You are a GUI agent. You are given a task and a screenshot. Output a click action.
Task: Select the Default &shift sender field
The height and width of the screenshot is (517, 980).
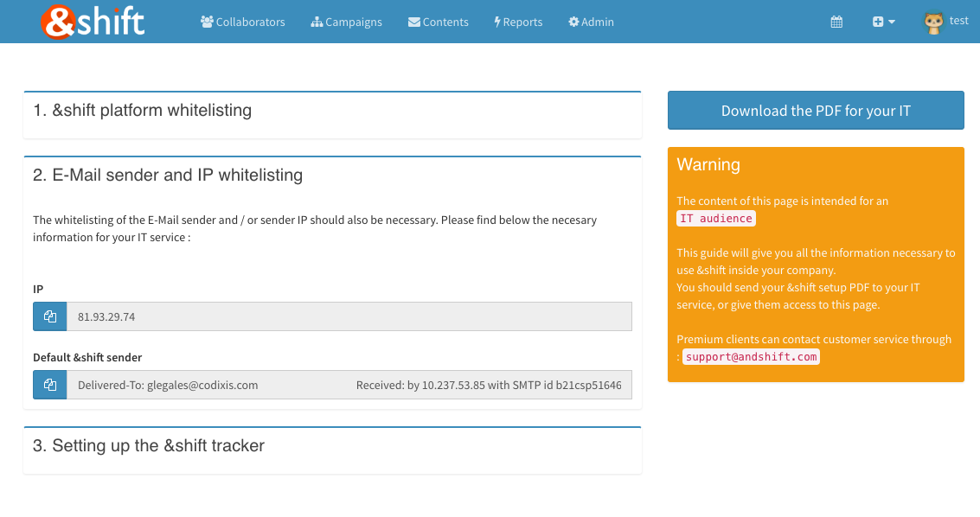tap(349, 386)
